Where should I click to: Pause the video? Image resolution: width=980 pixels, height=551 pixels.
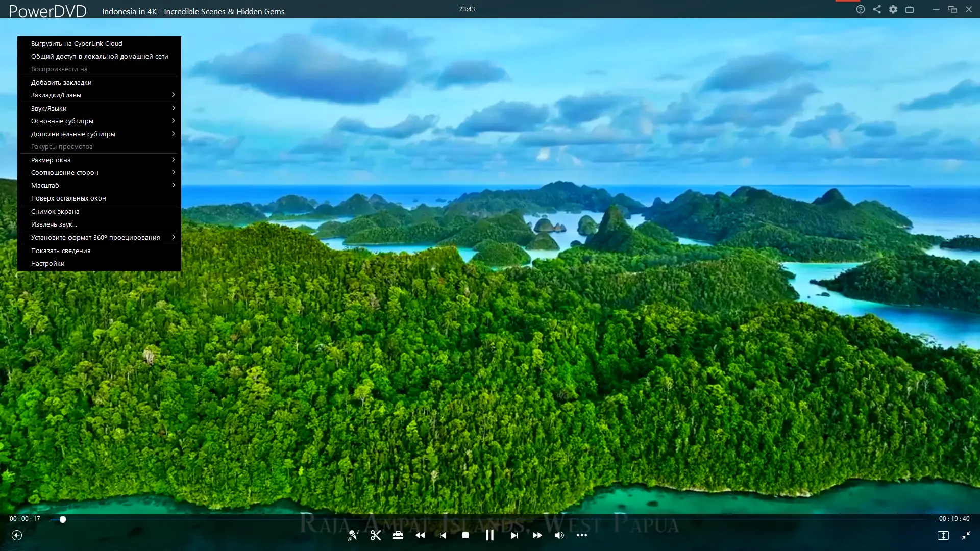tap(489, 535)
